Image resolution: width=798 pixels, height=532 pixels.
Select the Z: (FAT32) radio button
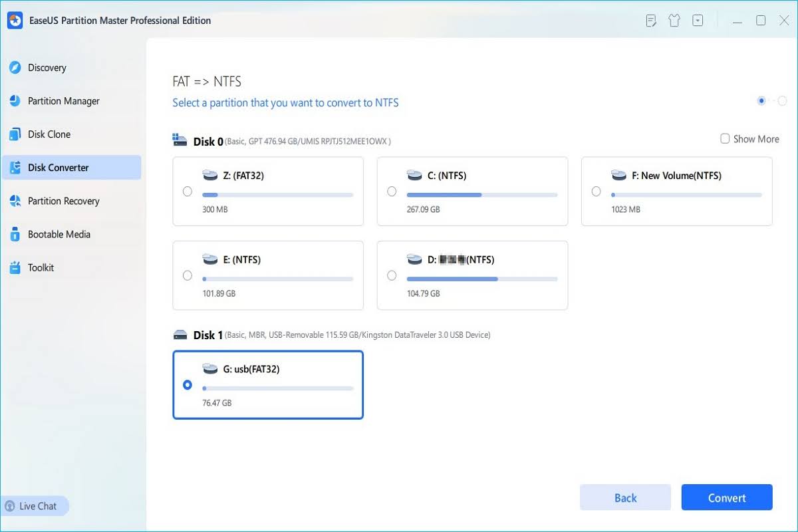click(x=188, y=192)
